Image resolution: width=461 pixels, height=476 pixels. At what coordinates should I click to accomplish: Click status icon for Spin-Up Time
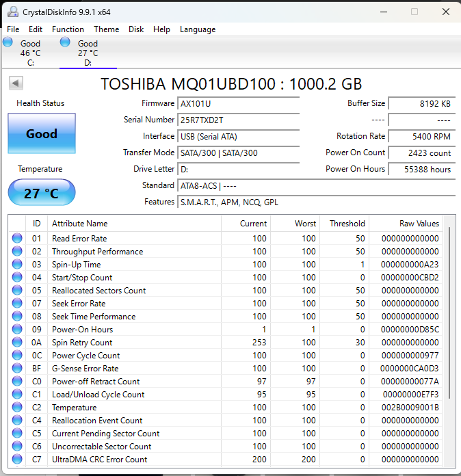17,264
